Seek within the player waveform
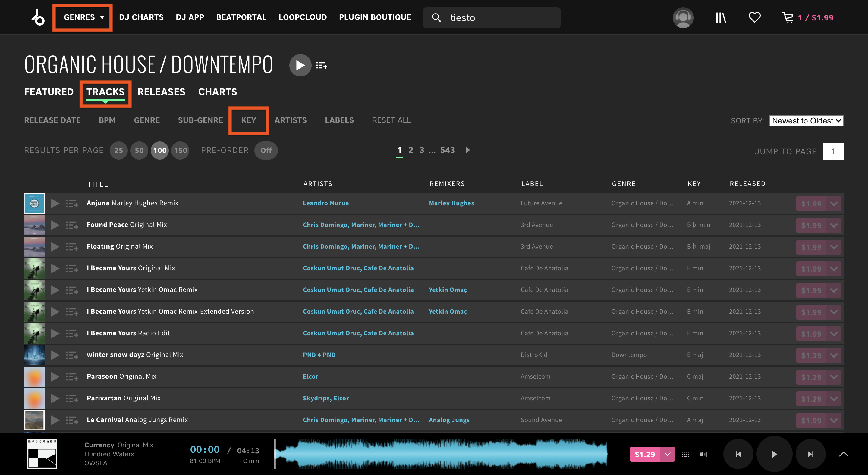The height and width of the screenshot is (475, 868). [x=441, y=454]
